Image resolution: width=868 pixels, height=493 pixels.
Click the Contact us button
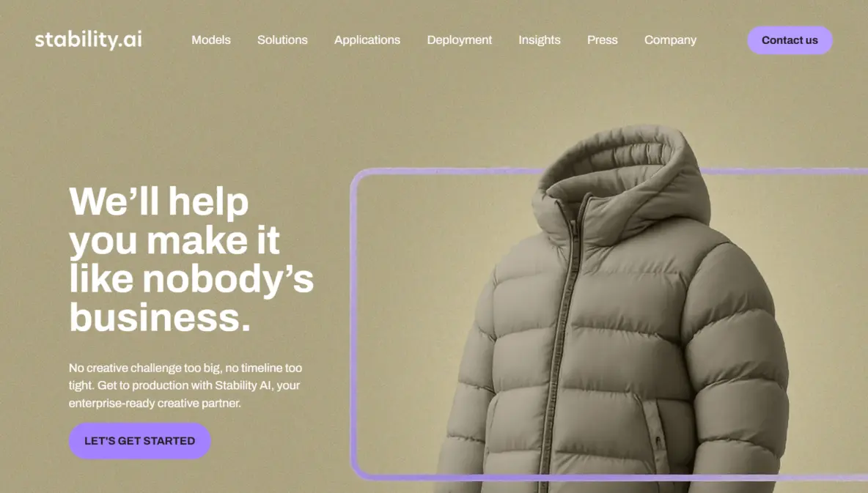(x=790, y=40)
